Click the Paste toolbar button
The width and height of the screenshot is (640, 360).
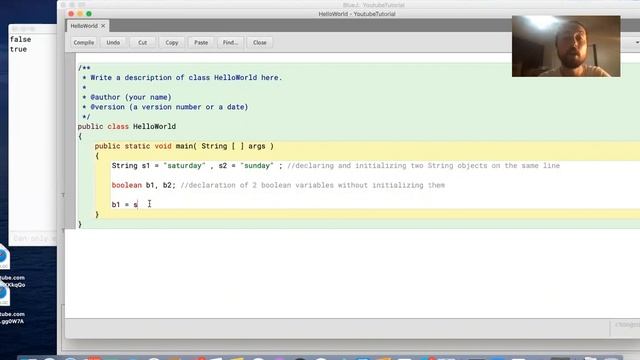point(201,42)
